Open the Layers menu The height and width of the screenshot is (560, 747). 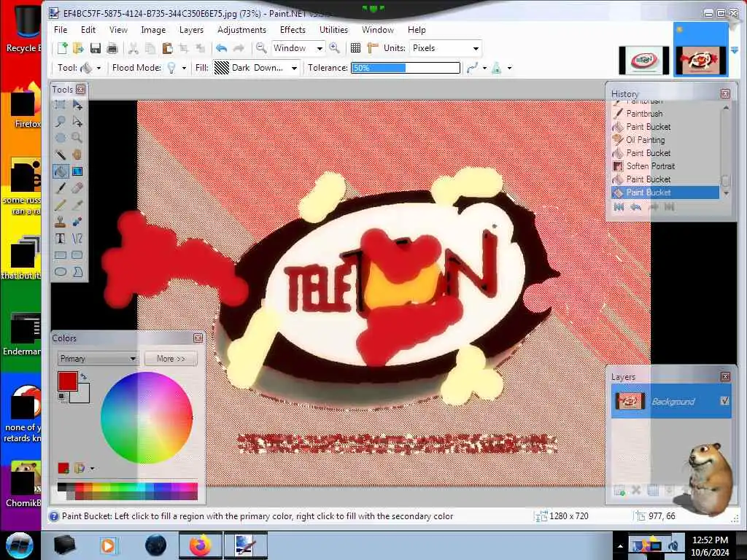[191, 29]
